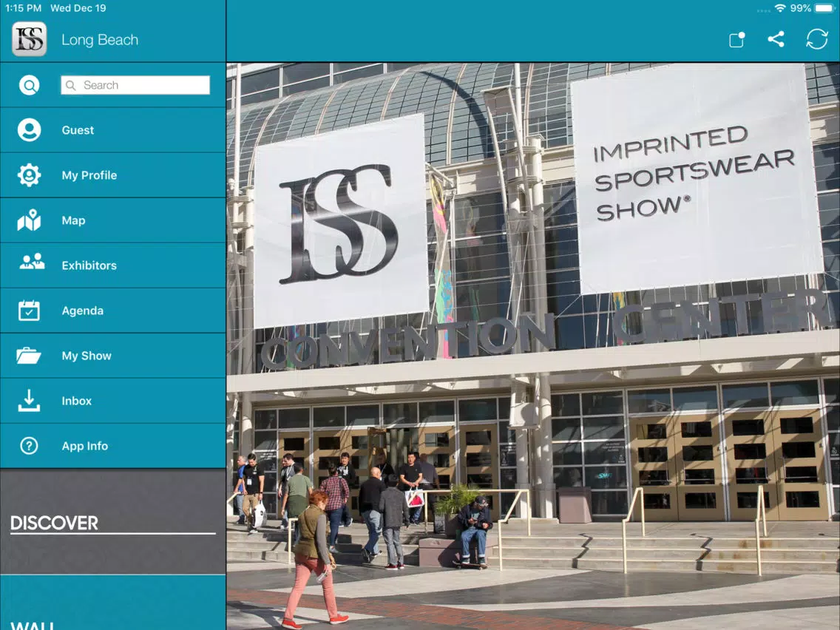Click the round search magnifier icon
The width and height of the screenshot is (840, 630).
(x=29, y=85)
